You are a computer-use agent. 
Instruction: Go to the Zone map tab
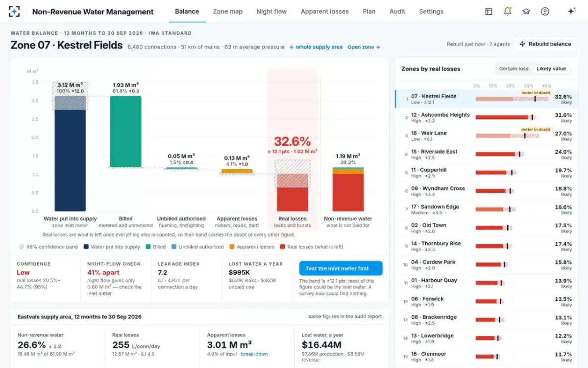[x=228, y=11]
